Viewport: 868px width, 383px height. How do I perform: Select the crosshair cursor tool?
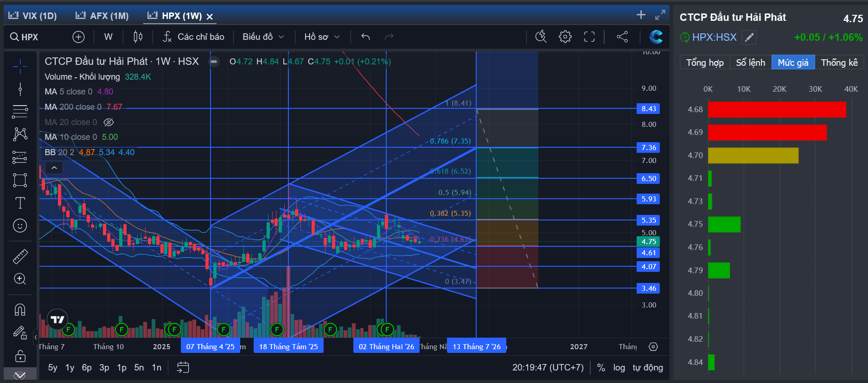[20, 67]
